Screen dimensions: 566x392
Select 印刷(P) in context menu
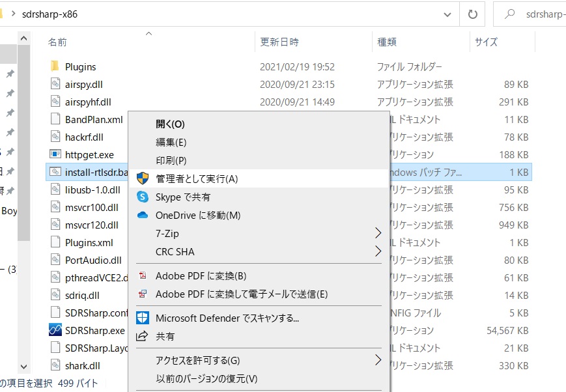(x=259, y=160)
